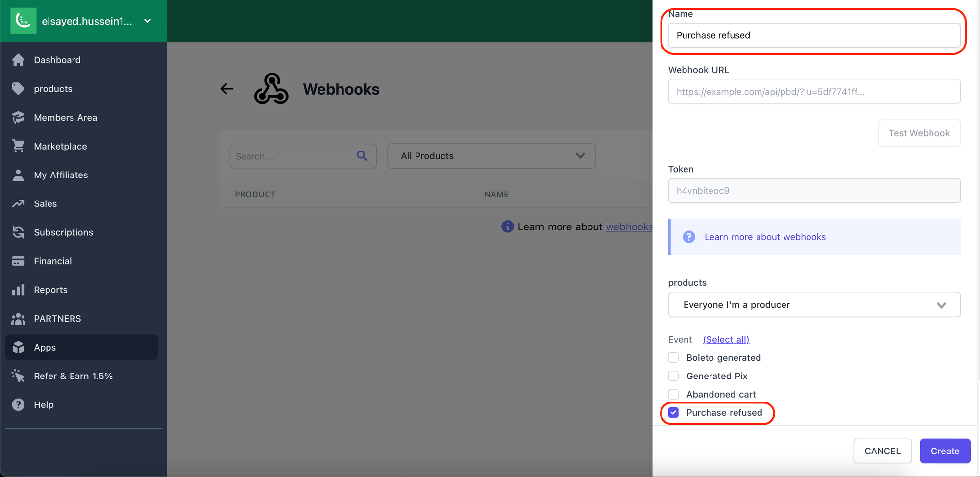The image size is (980, 477).
Task: Click the back arrow beside Webhooks
Action: (x=227, y=89)
